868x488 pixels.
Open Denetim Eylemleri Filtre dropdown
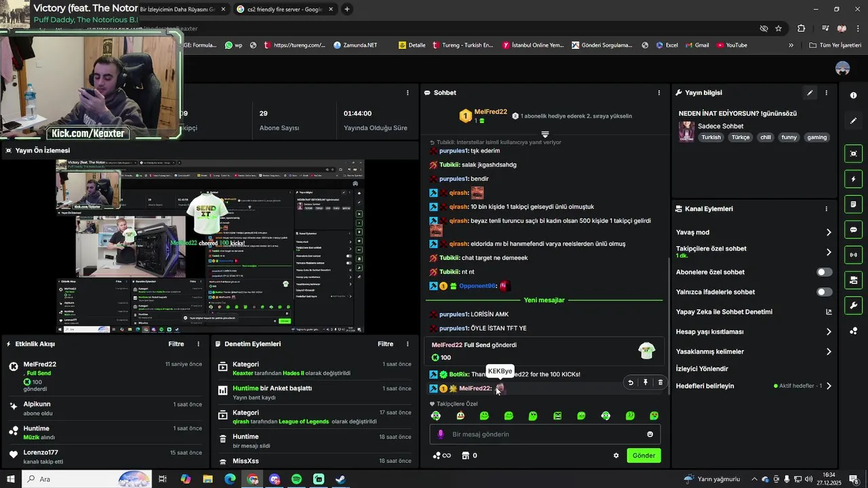pos(385,344)
